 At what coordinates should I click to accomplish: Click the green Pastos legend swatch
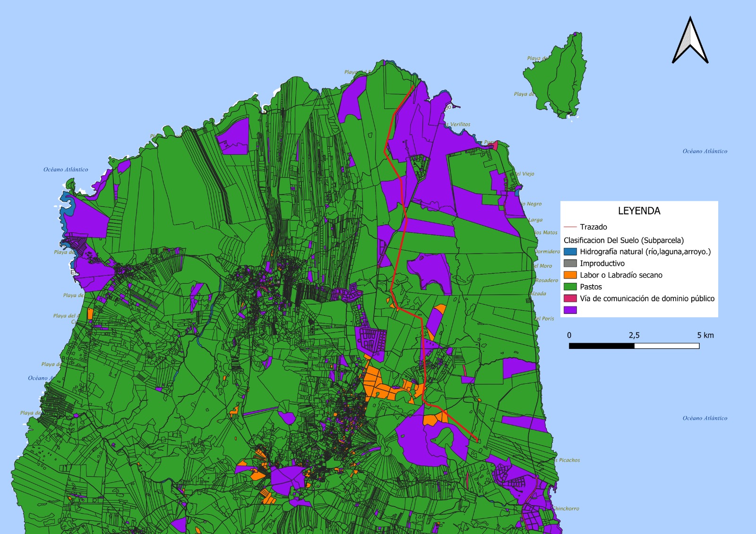(x=570, y=287)
